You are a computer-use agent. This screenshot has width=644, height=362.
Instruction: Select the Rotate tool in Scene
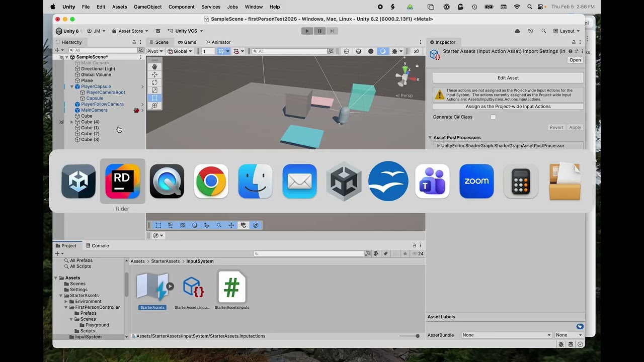click(154, 82)
